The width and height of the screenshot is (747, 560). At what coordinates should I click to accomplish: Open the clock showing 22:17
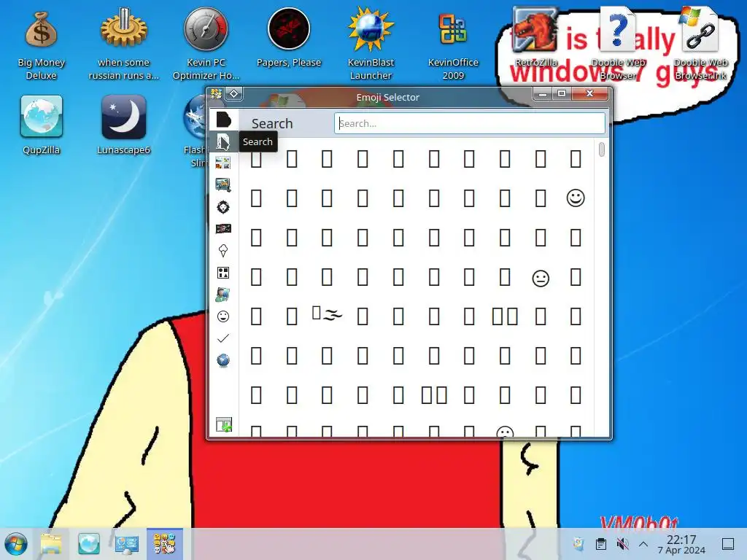(681, 544)
